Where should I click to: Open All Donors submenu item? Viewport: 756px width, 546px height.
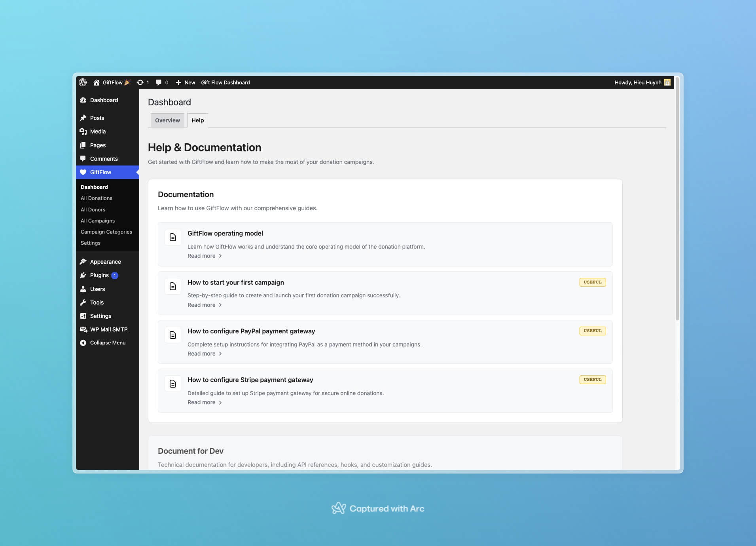(x=93, y=209)
